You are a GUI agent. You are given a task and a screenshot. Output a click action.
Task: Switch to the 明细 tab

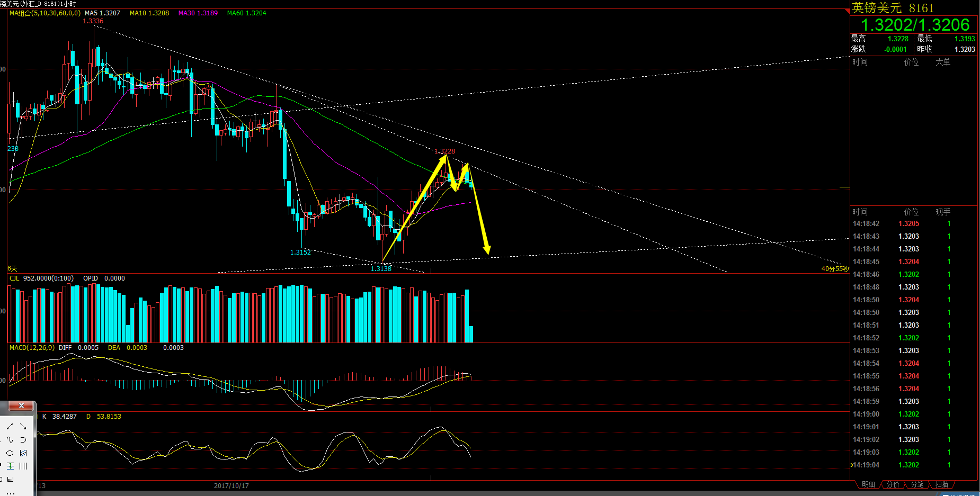tap(868, 484)
